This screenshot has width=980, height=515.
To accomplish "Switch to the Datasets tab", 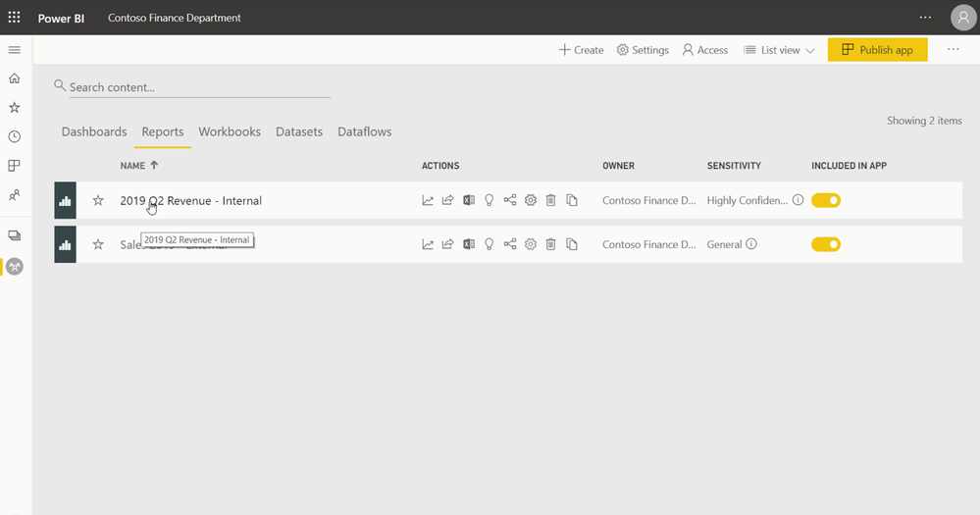I will click(x=299, y=131).
